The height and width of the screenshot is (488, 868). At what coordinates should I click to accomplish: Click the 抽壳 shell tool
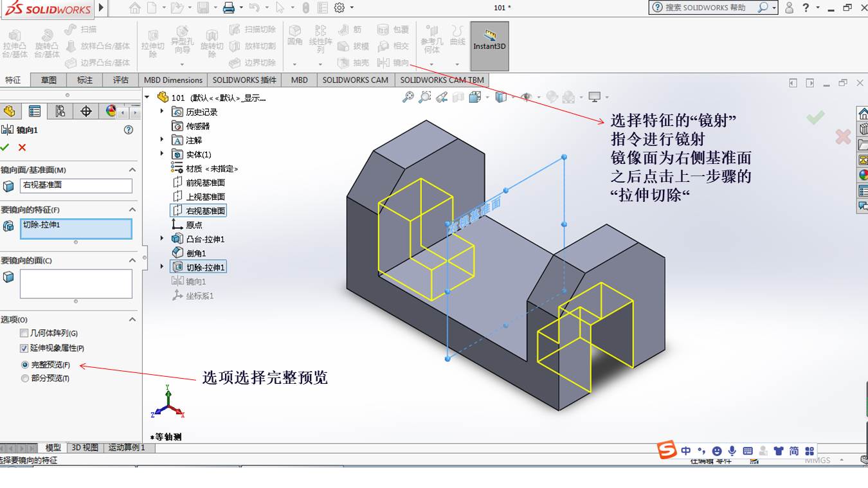point(353,62)
